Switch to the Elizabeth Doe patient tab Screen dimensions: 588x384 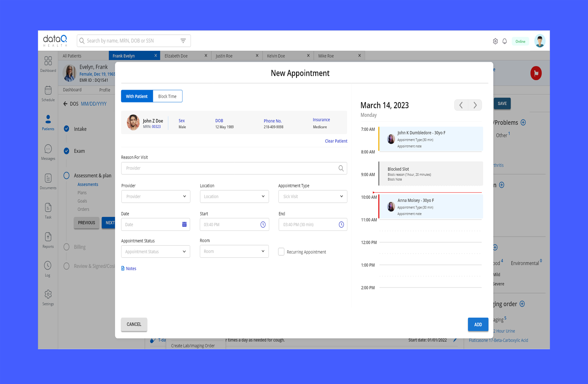coord(176,56)
